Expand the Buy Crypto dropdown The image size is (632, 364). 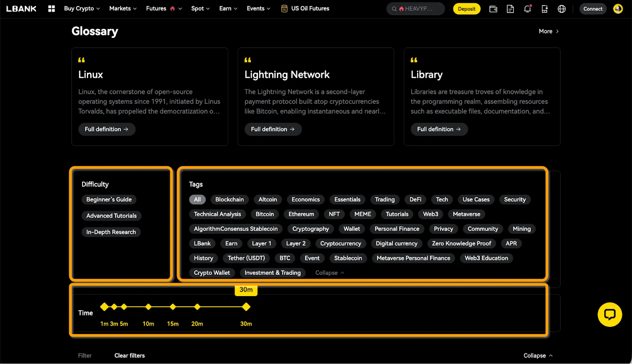82,8
